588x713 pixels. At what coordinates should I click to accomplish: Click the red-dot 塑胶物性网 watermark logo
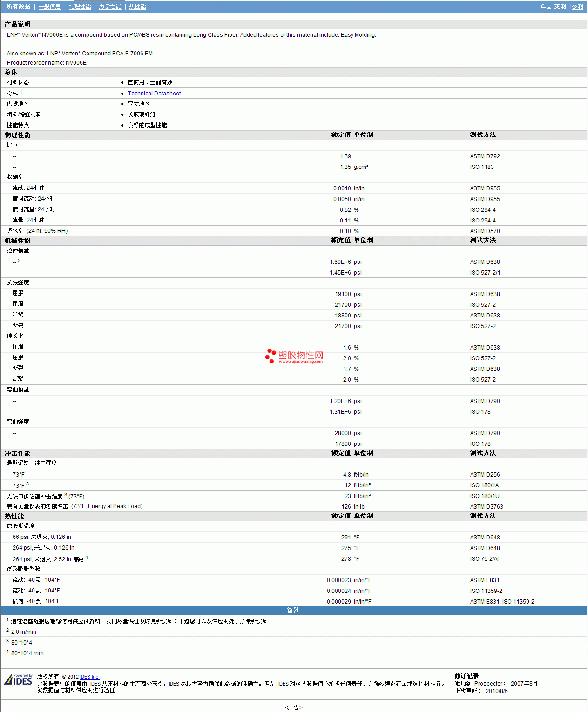(294, 356)
